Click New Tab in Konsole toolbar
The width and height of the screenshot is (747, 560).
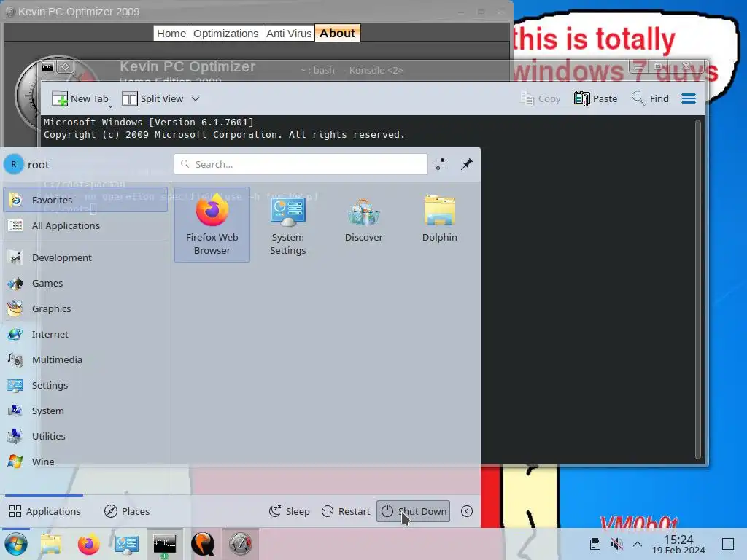(80, 98)
